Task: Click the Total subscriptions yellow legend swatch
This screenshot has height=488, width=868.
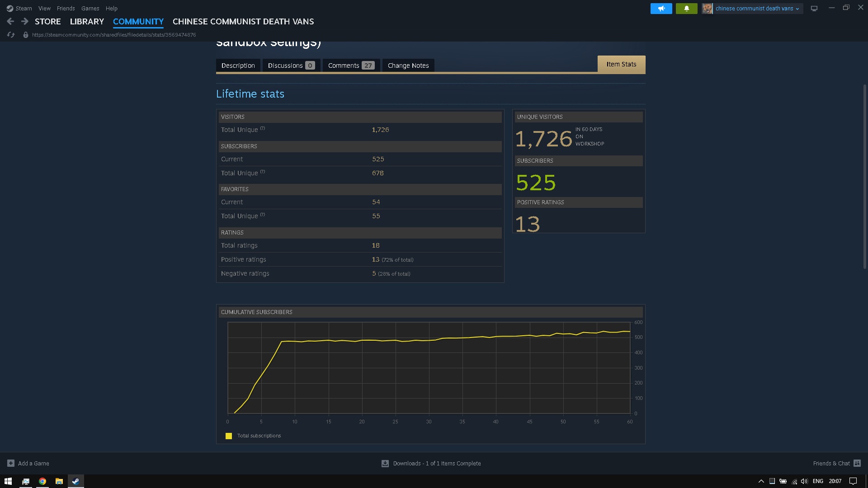Action: 229,436
